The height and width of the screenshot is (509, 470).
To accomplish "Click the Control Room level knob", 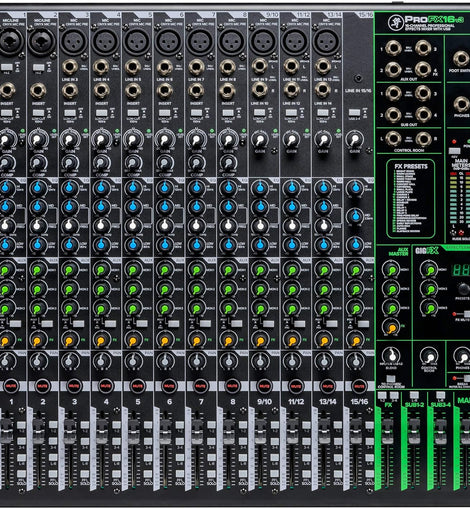I will (x=429, y=357).
